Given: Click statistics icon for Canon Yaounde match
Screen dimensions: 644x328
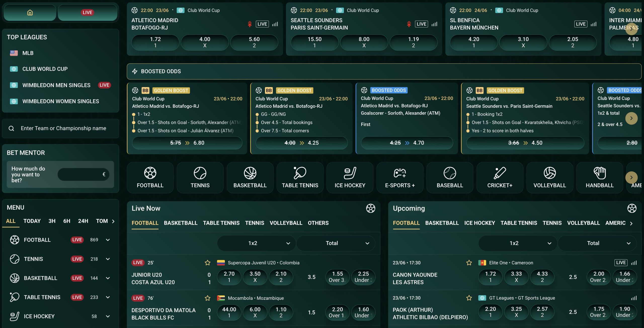Looking at the screenshot, I should point(634,263).
